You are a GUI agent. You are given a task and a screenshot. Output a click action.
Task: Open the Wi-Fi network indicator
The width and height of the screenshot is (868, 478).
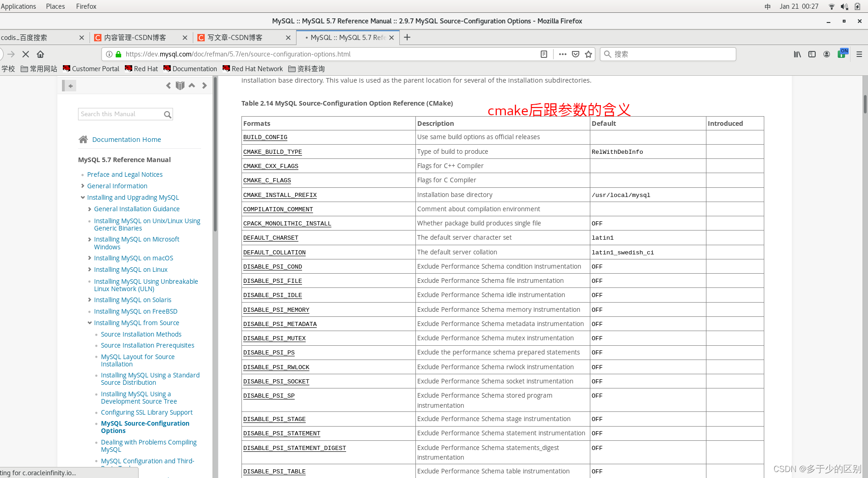[x=831, y=6]
